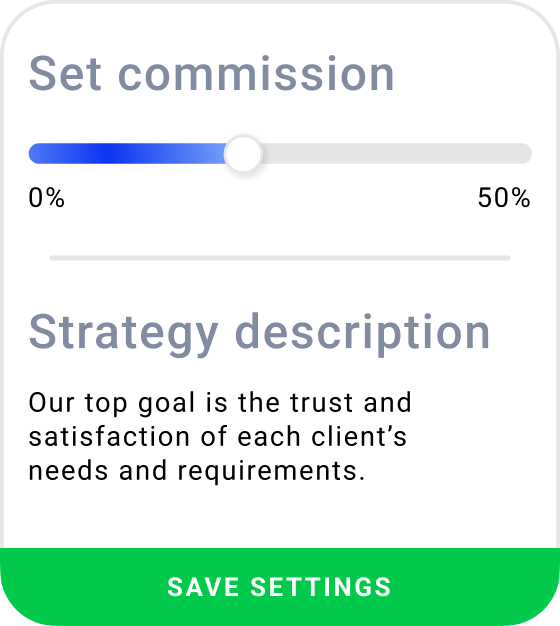Click the word 'satisfaction' in the description
The image size is (560, 626).
pos(109,436)
